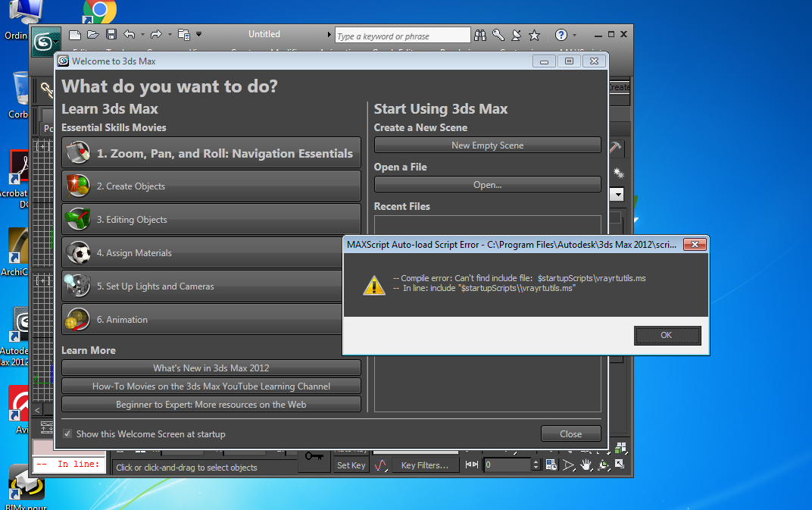Click the Open... file button
The width and height of the screenshot is (812, 510).
[x=487, y=184]
